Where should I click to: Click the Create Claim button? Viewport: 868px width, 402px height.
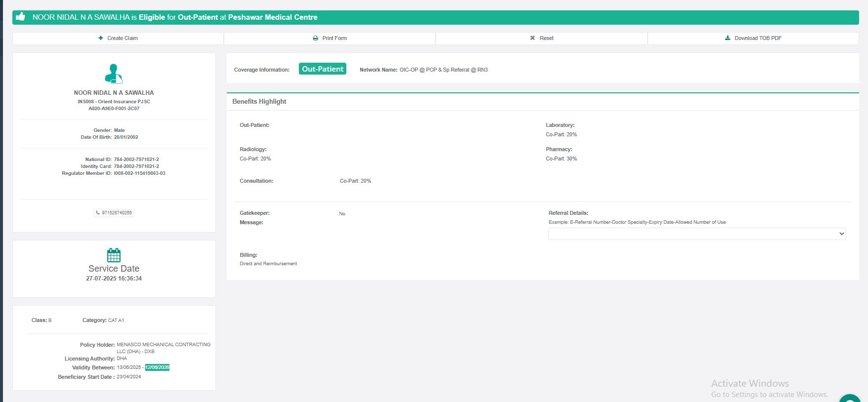coord(118,38)
